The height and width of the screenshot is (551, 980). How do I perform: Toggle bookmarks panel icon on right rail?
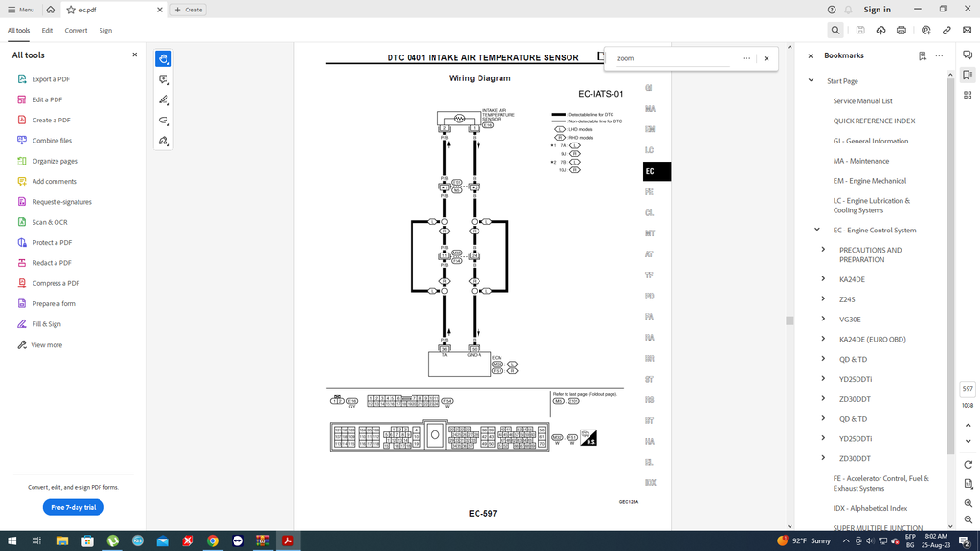tap(968, 75)
